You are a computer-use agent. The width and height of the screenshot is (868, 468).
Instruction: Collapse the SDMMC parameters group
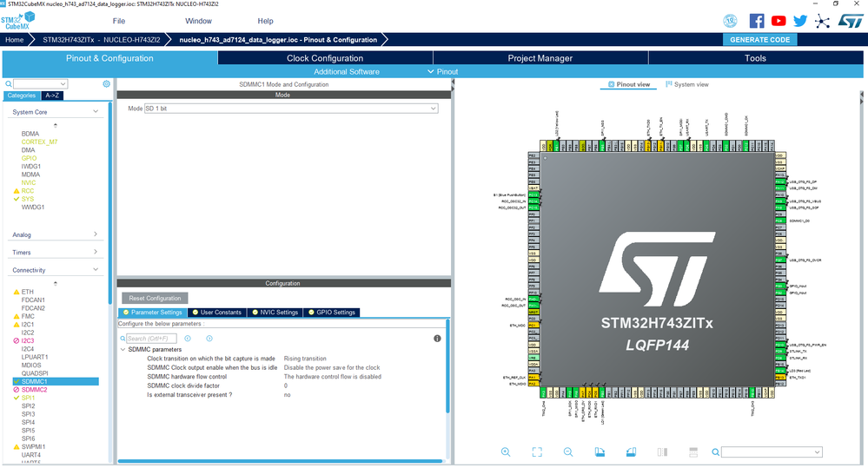point(123,350)
